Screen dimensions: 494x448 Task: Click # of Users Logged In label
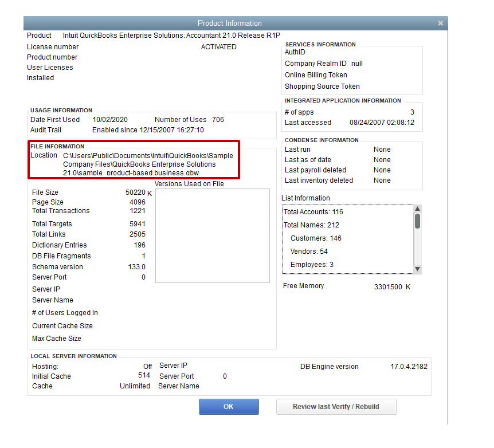tap(65, 313)
